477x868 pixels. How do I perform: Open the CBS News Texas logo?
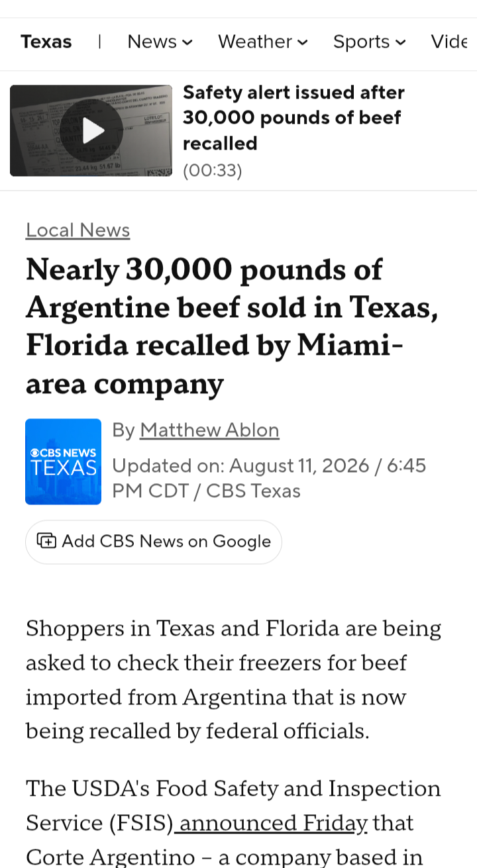pos(63,461)
